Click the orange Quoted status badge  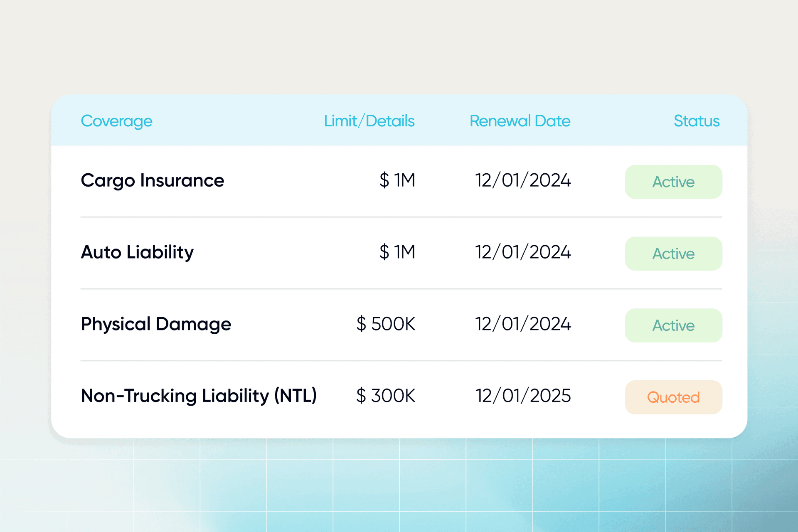[673, 397]
